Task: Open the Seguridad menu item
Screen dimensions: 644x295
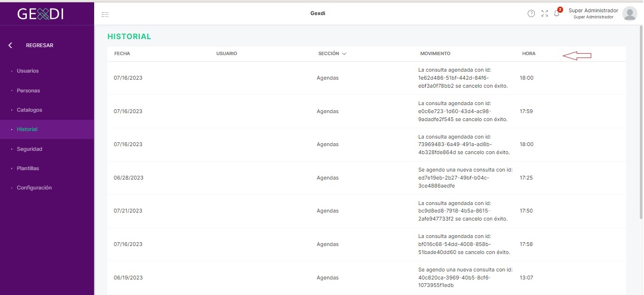Action: [30, 149]
